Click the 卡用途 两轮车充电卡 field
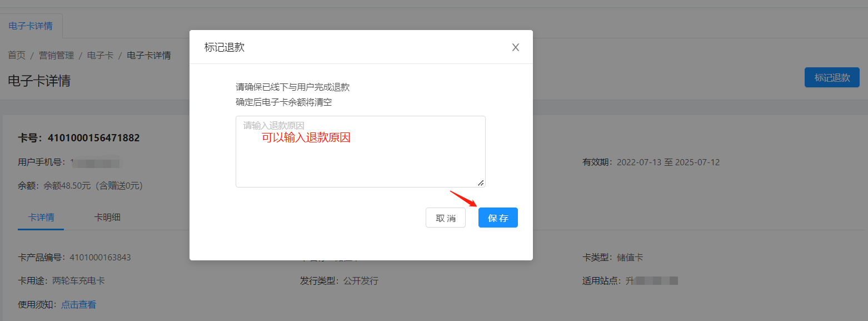The image size is (868, 321). [78, 280]
